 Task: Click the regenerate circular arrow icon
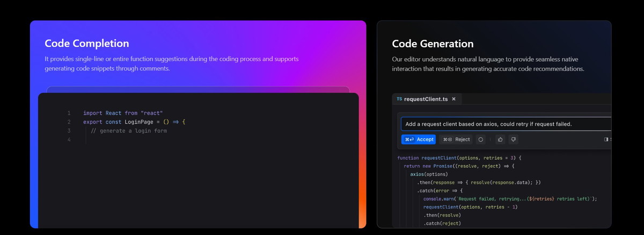[x=481, y=139]
